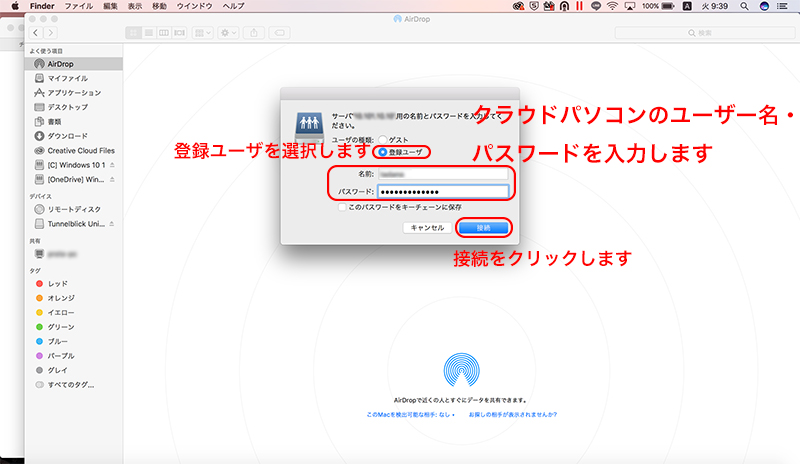Screen dimensions: 800x464
Task: Click the input source menu bar icon
Action: coord(687,6)
